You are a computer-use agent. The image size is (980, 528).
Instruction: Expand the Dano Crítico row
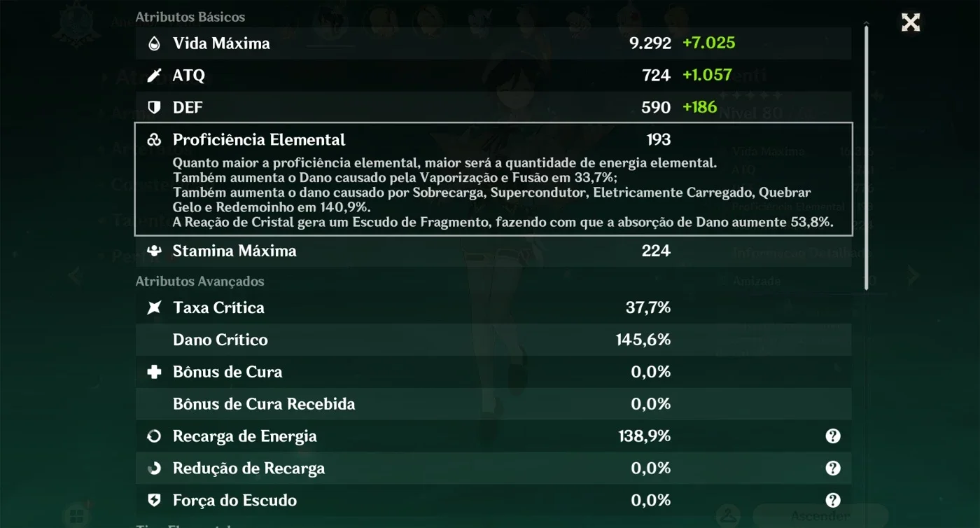[493, 340]
